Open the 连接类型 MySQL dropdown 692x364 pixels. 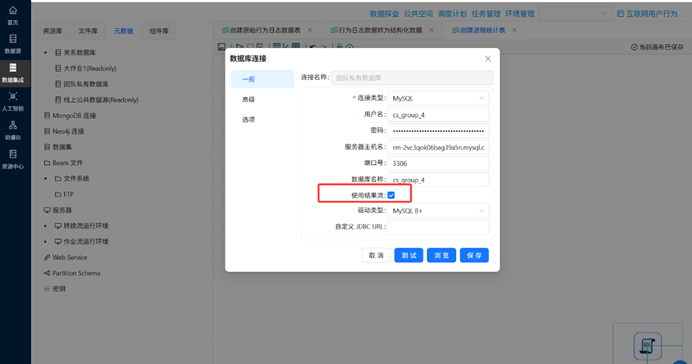tap(438, 98)
